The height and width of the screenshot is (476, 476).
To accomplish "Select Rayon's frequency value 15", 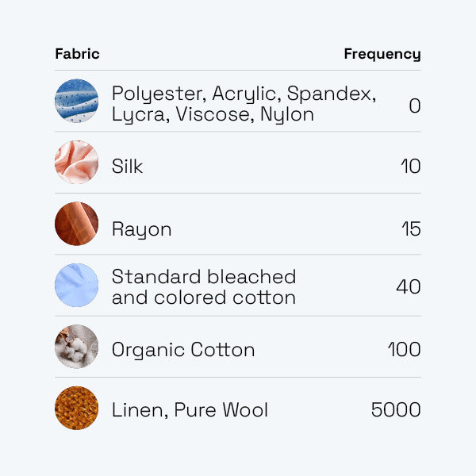I will (410, 229).
